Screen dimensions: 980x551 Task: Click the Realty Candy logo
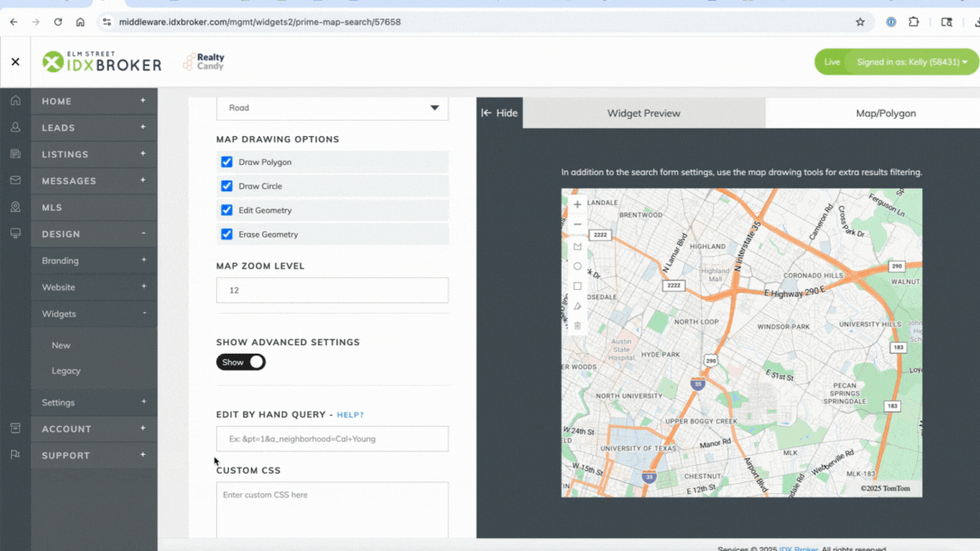(x=204, y=61)
